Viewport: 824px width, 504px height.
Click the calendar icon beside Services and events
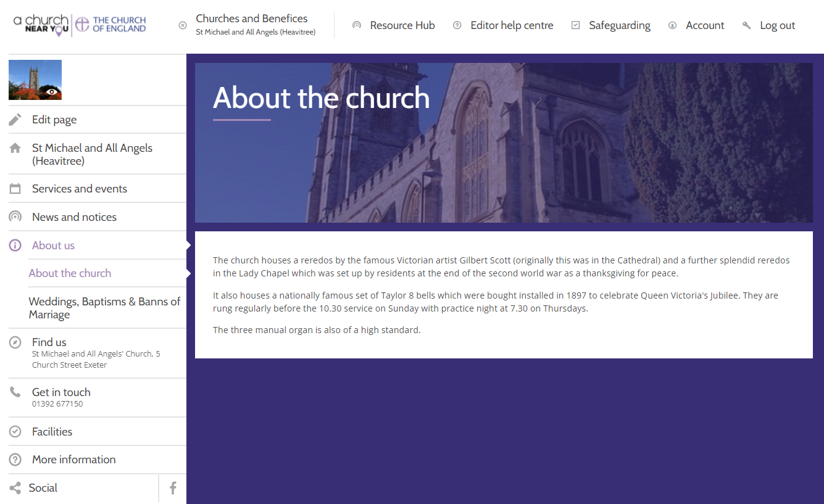[x=15, y=189]
